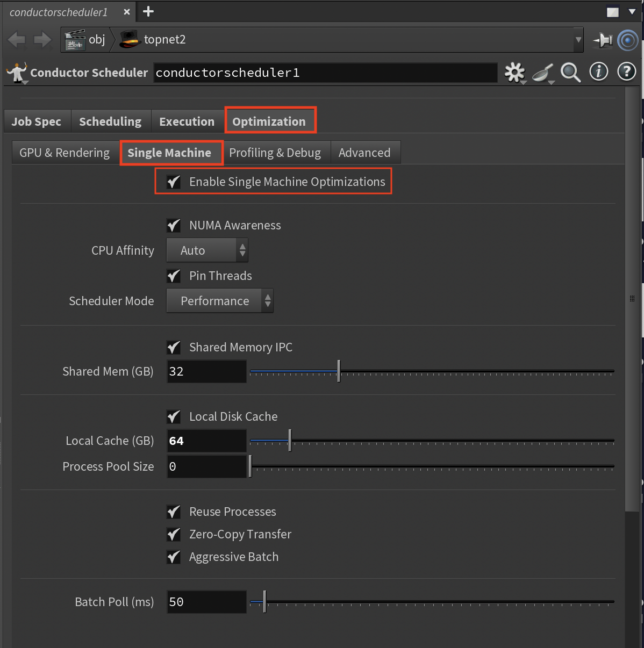Open the pane options arrow at top right

tap(632, 12)
